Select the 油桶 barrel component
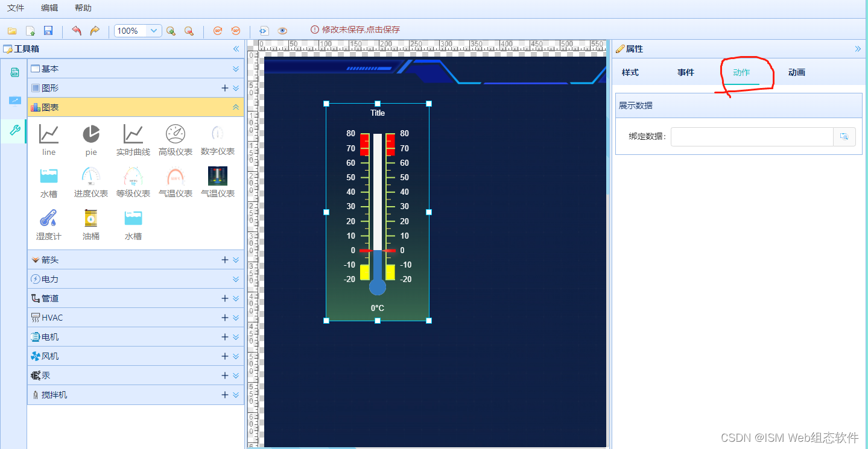Viewport: 868px width, 449px height. [x=91, y=224]
